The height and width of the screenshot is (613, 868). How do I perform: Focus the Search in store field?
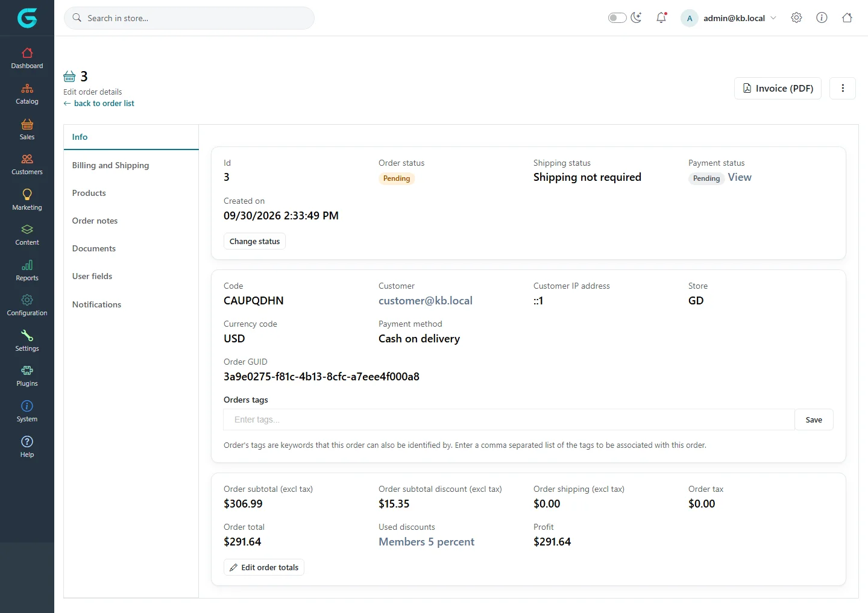tap(189, 18)
